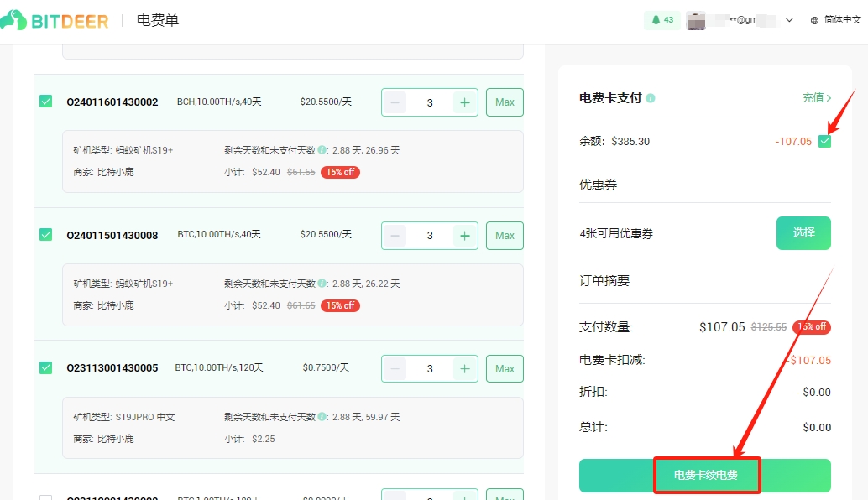Screen dimensions: 868x500
Task: Click the -$0.00 折扣 value
Action: pos(814,392)
